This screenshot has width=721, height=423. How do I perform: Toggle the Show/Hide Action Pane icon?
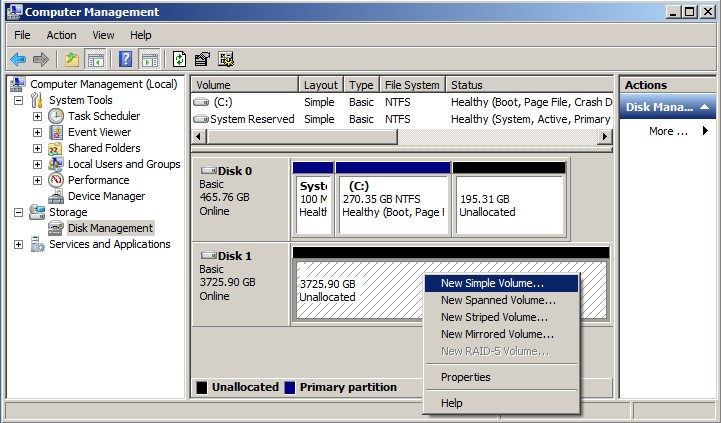click(150, 59)
